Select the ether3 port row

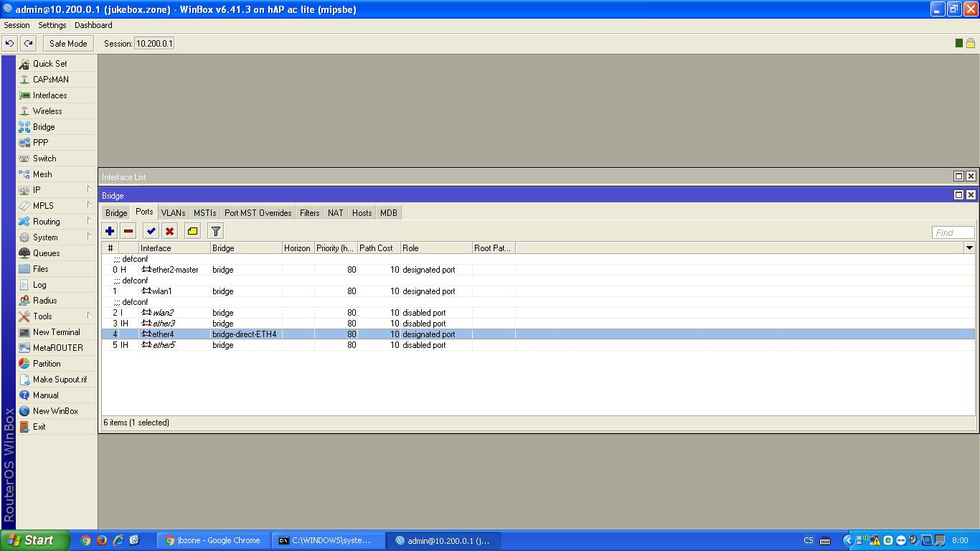tap(538, 324)
